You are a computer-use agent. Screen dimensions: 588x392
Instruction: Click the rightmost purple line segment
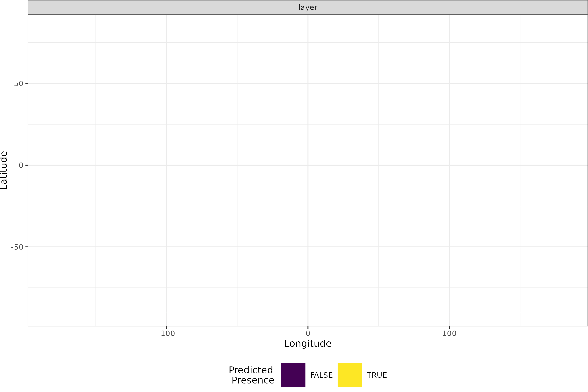pyautogui.click(x=513, y=312)
